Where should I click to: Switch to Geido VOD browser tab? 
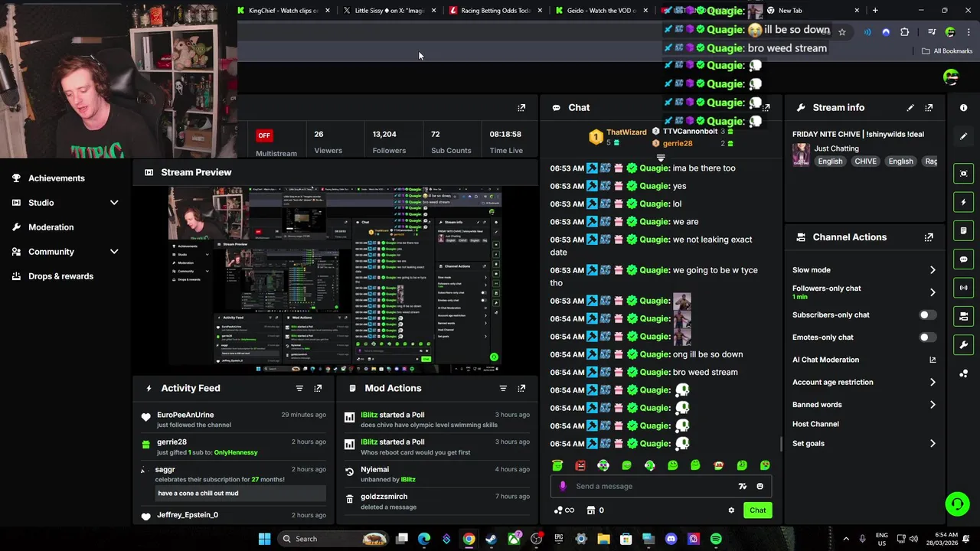pyautogui.click(x=601, y=11)
